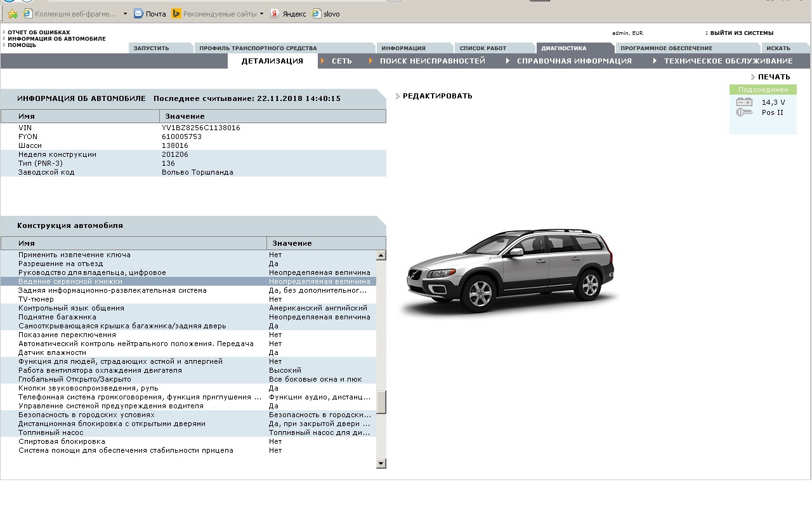The height and width of the screenshot is (508, 812).
Task: Select Топливный насос row
Action: [188, 432]
